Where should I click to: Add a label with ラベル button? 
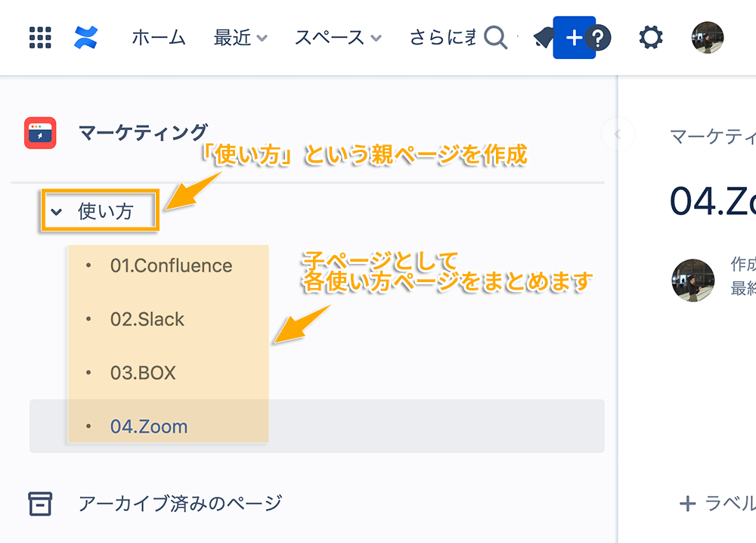coord(717,504)
